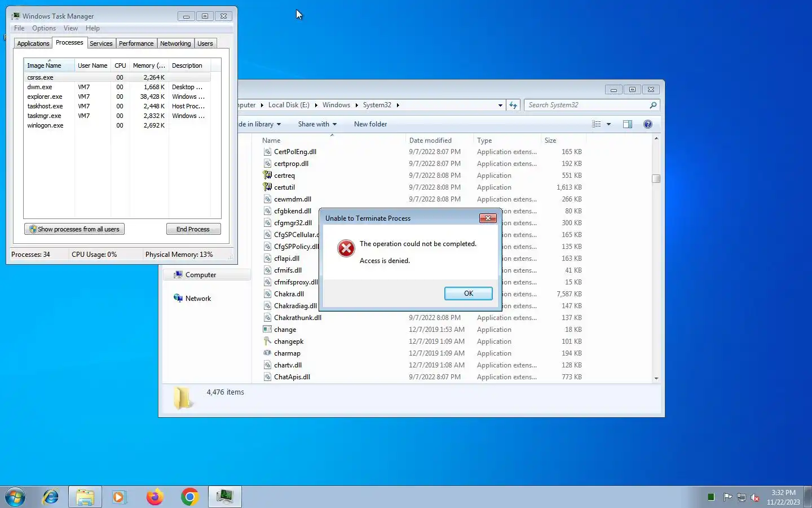Screen dimensions: 812x508
Task: Click the Explorer vertical scrollbar thumb
Action: 656,178
